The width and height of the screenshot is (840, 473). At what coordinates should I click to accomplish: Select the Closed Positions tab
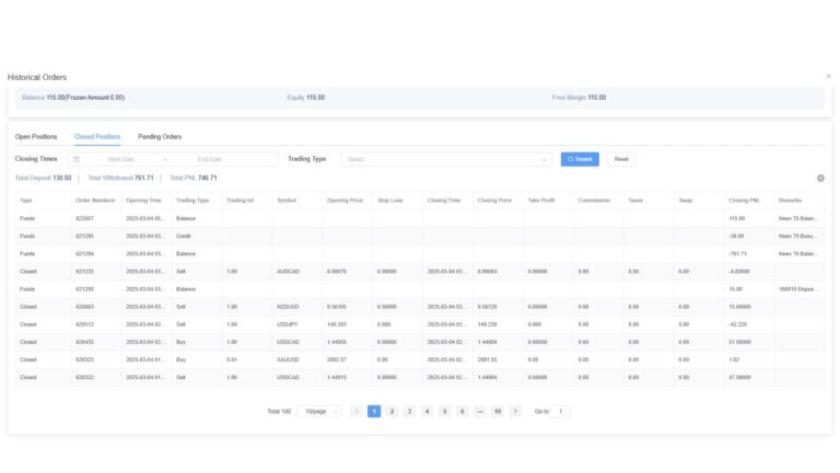pos(98,136)
